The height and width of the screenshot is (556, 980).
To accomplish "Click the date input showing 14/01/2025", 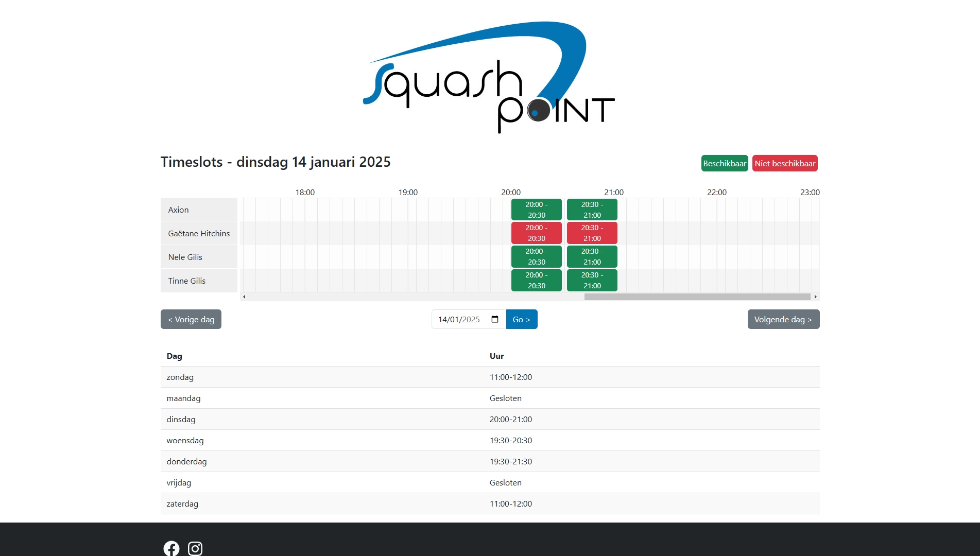I will point(461,319).
